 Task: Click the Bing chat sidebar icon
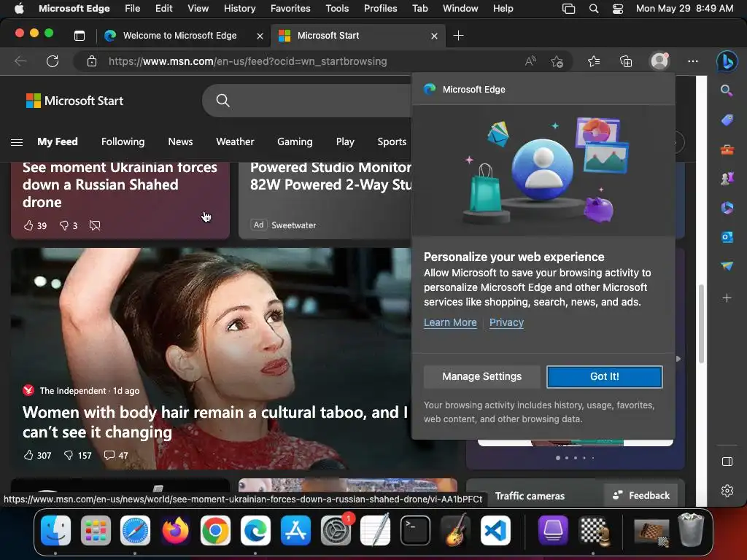727,61
